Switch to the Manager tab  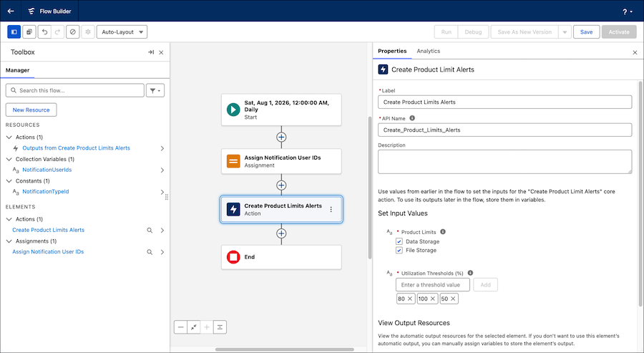pyautogui.click(x=17, y=70)
